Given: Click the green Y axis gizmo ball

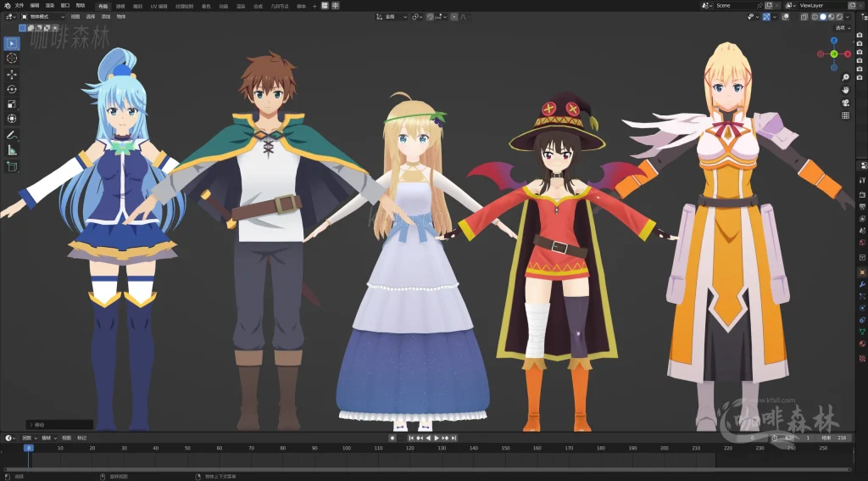Looking at the screenshot, I should coord(834,53).
